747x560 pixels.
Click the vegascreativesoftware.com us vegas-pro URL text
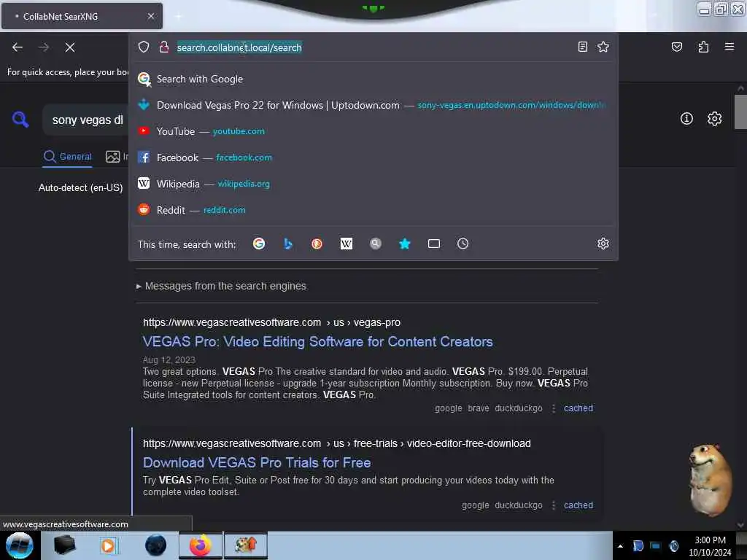click(x=271, y=322)
